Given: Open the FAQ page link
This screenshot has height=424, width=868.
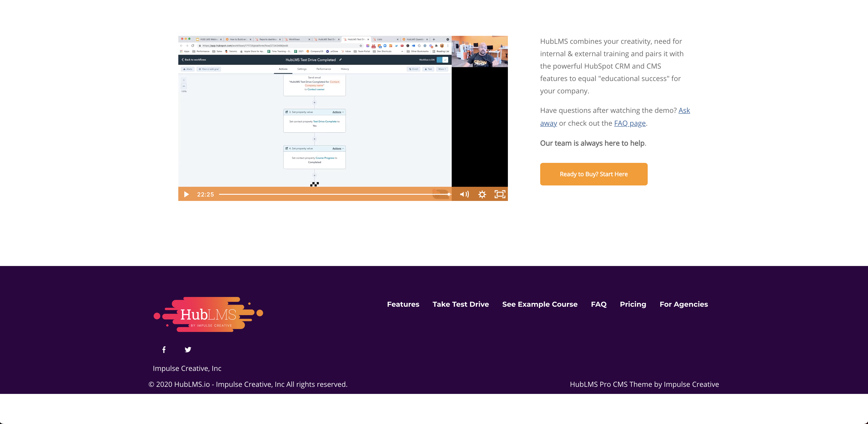Looking at the screenshot, I should [630, 123].
